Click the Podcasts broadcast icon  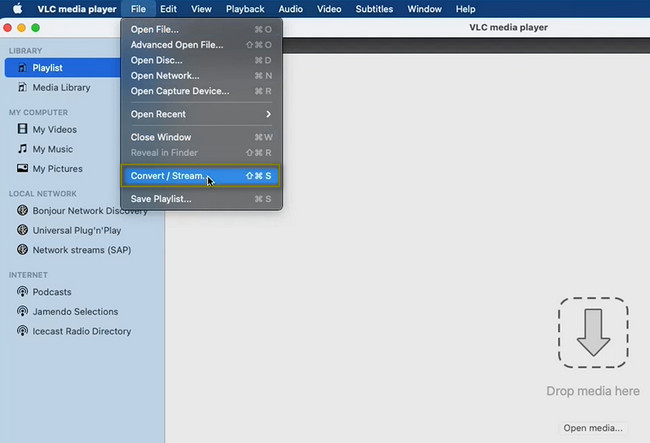tap(22, 292)
